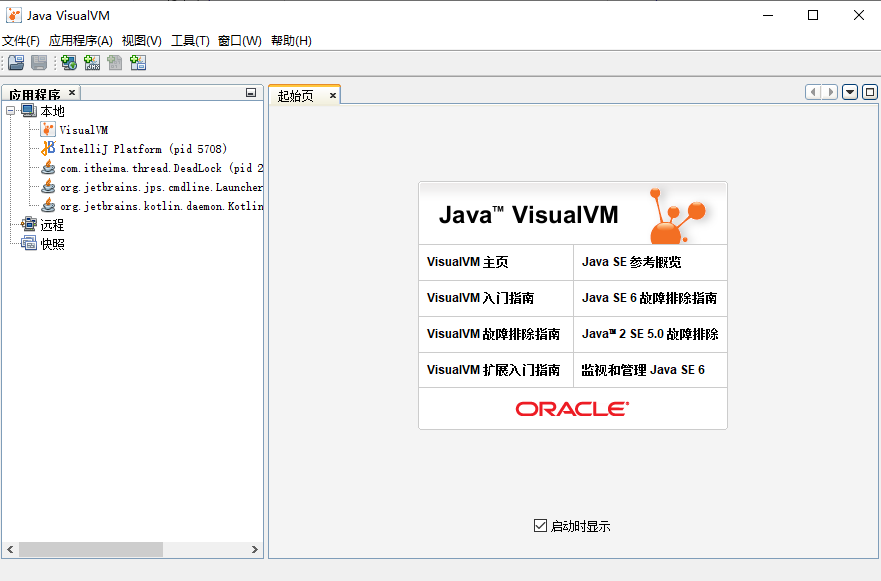The height and width of the screenshot is (581, 881).
Task: Collapse the 本地 tree node
Action: click(x=11, y=111)
